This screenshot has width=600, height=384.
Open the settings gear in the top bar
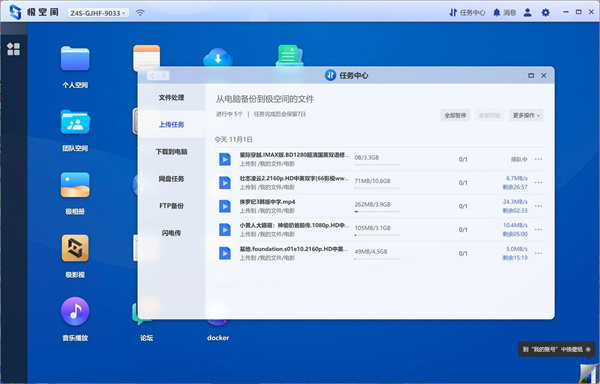click(546, 13)
